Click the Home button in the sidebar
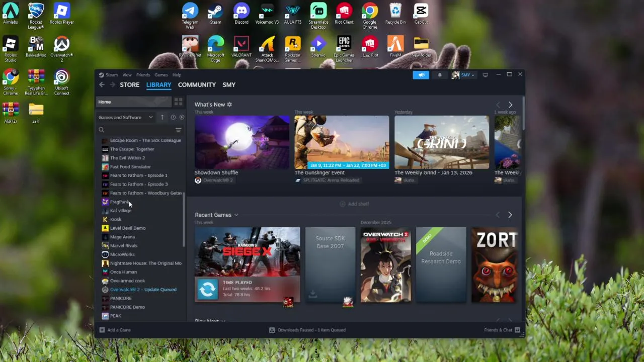The width and height of the screenshot is (644, 362). (133, 102)
